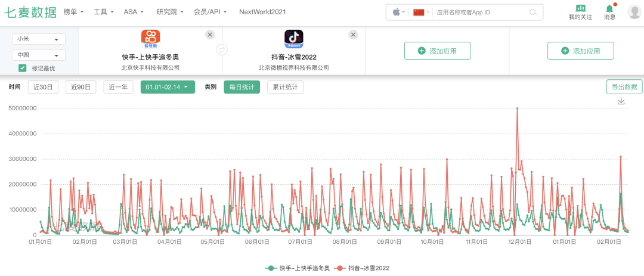Viewport: 644px width, 276px height.
Task: Expand the 榜单 menu
Action: [x=73, y=13]
